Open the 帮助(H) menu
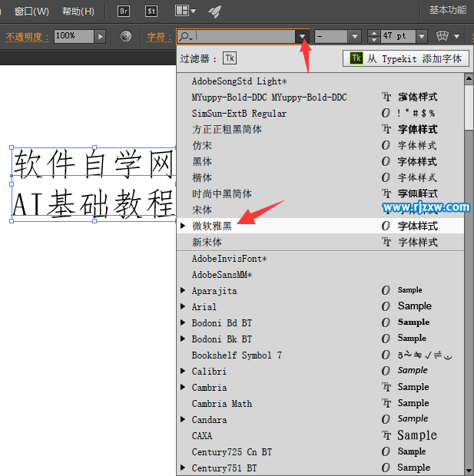Screen dimensions: 474x476 coord(78,12)
